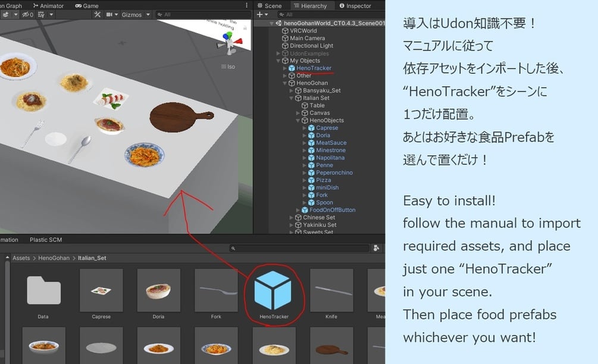598x364 pixels.
Task: Expand the Yakiniku Set object
Action: click(292, 225)
